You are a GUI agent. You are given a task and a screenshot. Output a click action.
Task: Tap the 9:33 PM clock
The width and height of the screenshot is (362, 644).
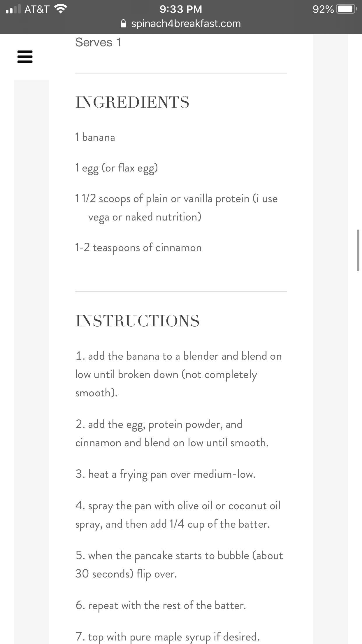(x=181, y=9)
